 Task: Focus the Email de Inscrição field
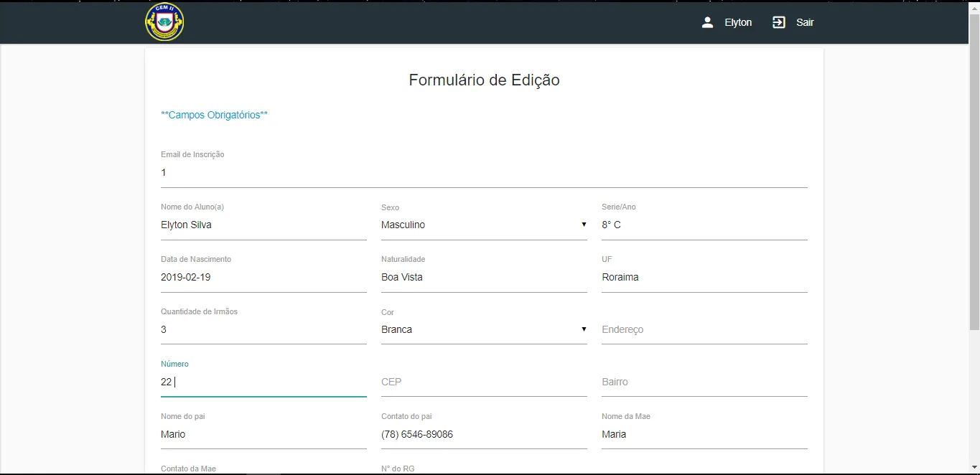tap(484, 173)
